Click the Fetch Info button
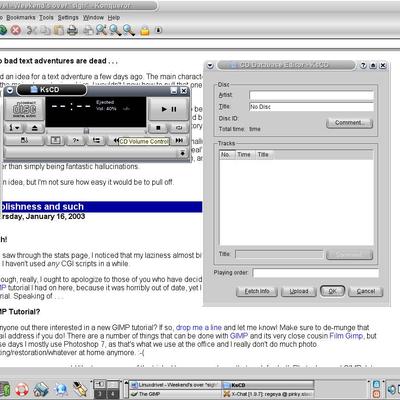The image size is (400, 400). tap(257, 291)
